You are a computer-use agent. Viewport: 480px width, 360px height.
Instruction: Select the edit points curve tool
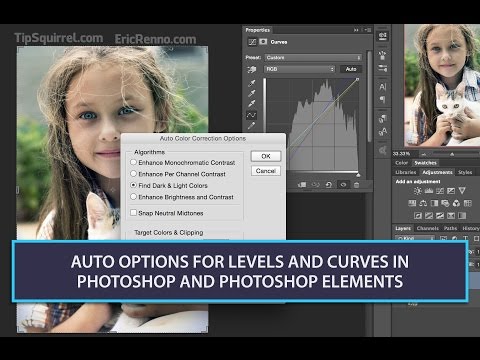[x=251, y=115]
